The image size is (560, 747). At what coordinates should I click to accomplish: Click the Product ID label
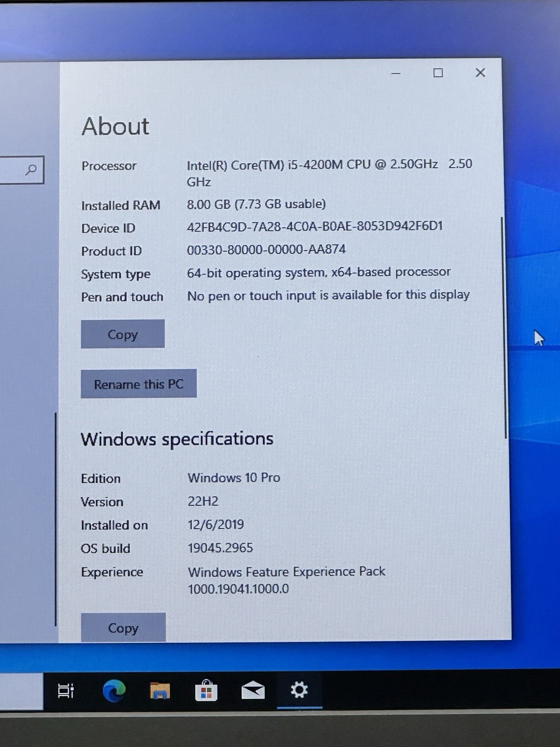(x=112, y=251)
